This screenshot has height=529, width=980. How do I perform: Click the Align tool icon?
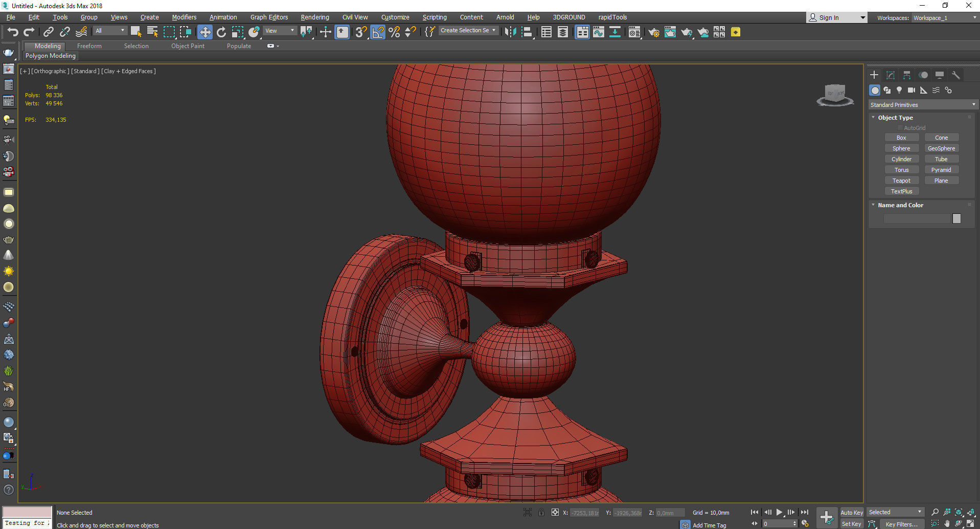(x=527, y=32)
